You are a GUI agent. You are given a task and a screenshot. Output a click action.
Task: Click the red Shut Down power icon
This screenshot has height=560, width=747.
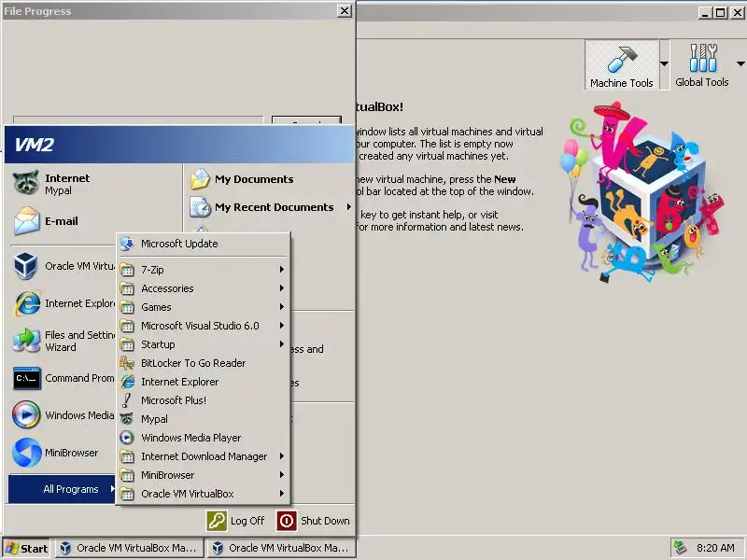(x=287, y=521)
